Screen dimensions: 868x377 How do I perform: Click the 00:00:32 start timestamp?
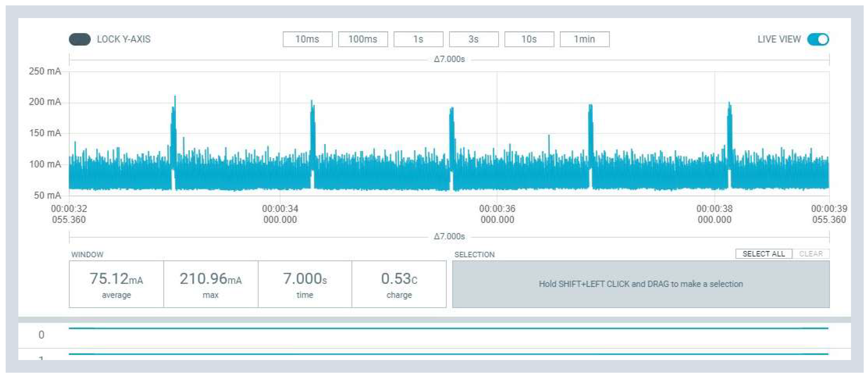[69, 214]
